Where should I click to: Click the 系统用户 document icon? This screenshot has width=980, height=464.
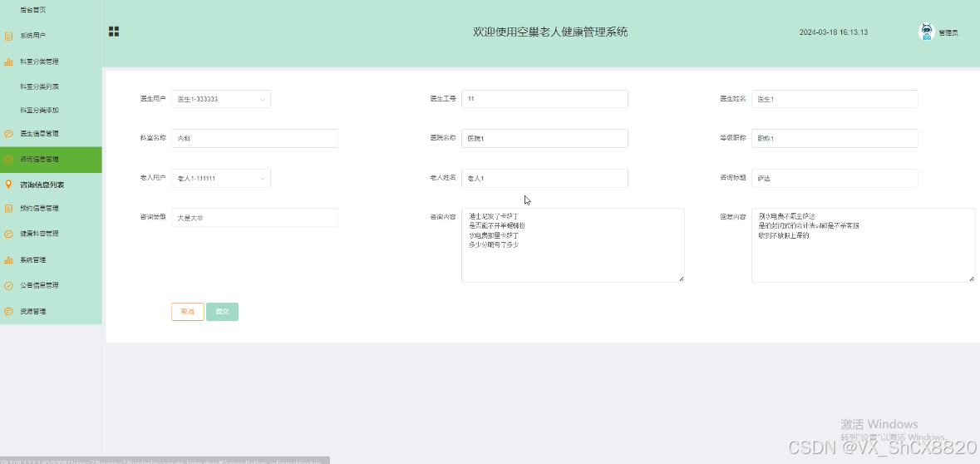pyautogui.click(x=8, y=36)
